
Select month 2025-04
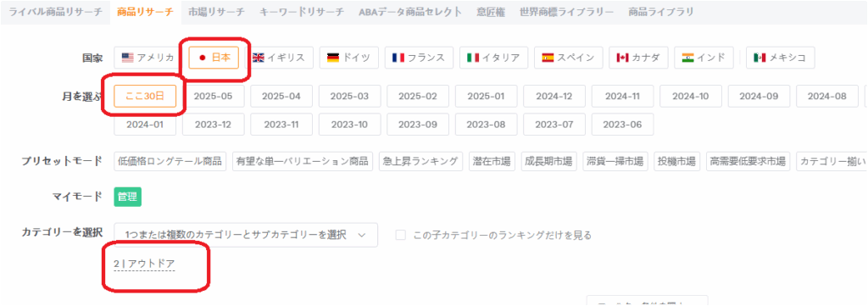tap(281, 97)
